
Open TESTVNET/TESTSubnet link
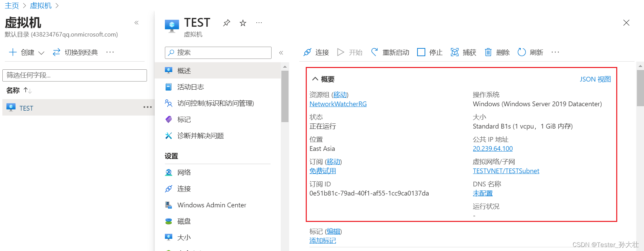[506, 171]
